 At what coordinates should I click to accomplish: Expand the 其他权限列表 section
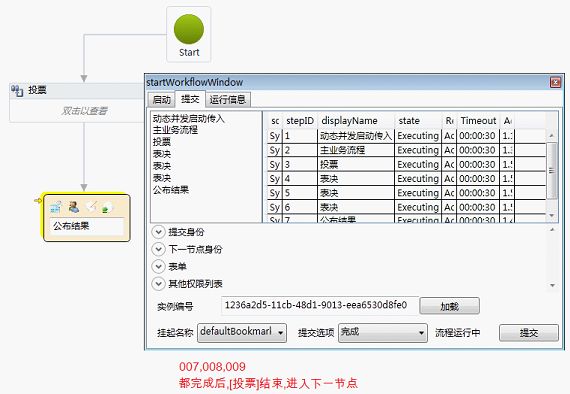click(x=158, y=284)
